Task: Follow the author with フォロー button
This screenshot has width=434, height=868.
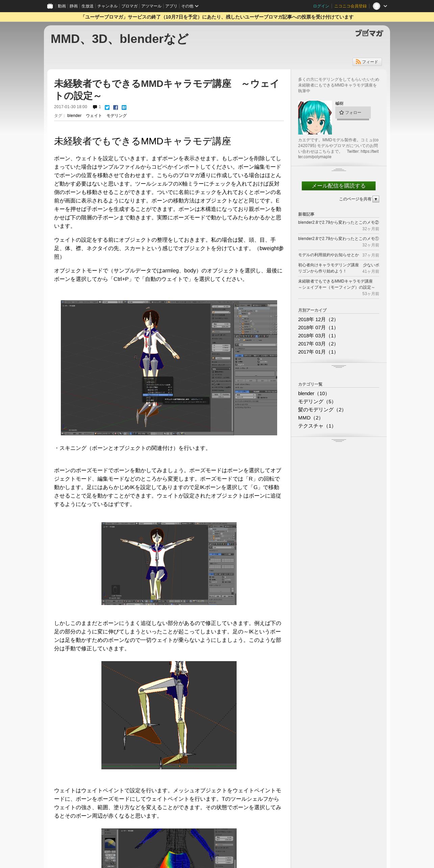Action: tap(353, 113)
